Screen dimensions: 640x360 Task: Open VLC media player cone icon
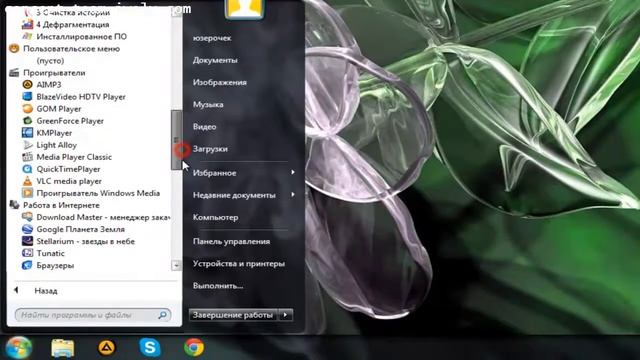click(x=27, y=181)
